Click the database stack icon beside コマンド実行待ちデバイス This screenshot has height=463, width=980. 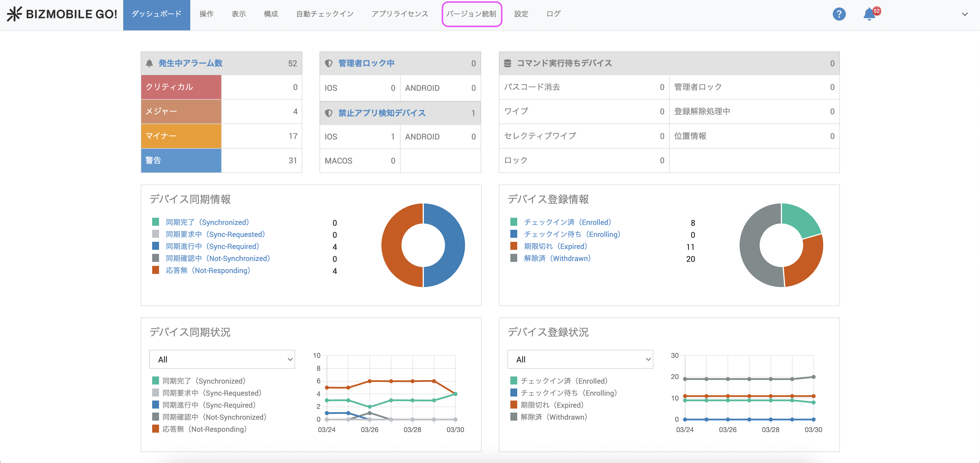point(507,64)
